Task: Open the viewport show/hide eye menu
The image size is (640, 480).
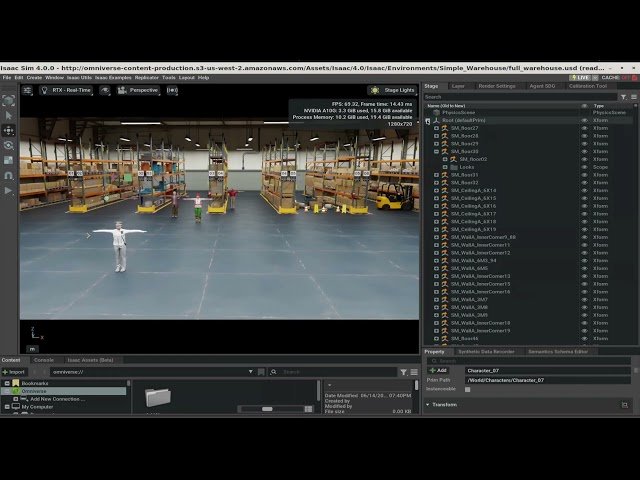Action: [105, 90]
